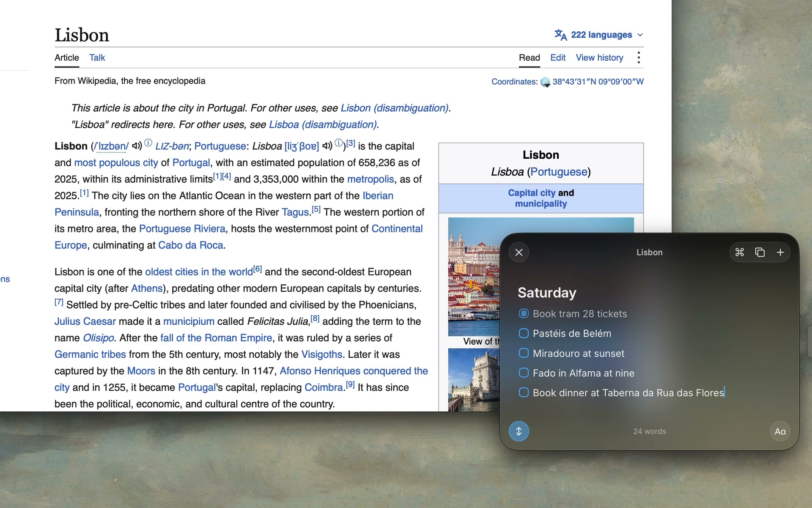The height and width of the screenshot is (508, 812).
Task: Open the command shortcut icon in note
Action: pos(740,252)
